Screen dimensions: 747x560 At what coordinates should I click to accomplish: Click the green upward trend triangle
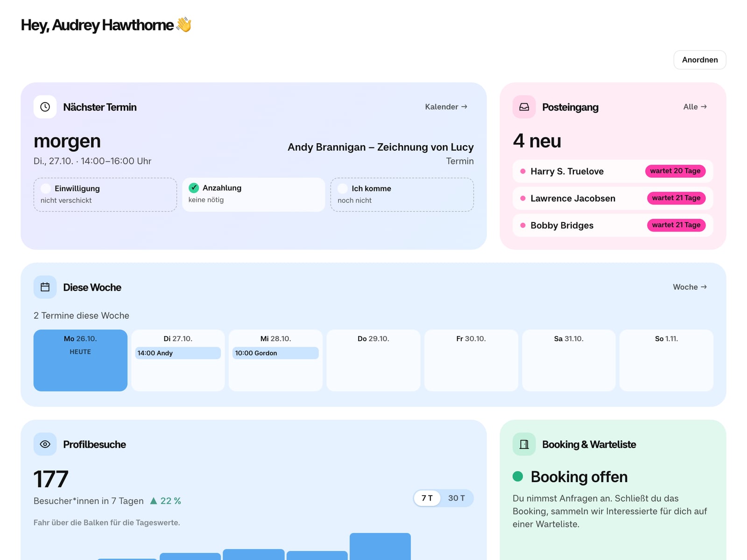(154, 501)
